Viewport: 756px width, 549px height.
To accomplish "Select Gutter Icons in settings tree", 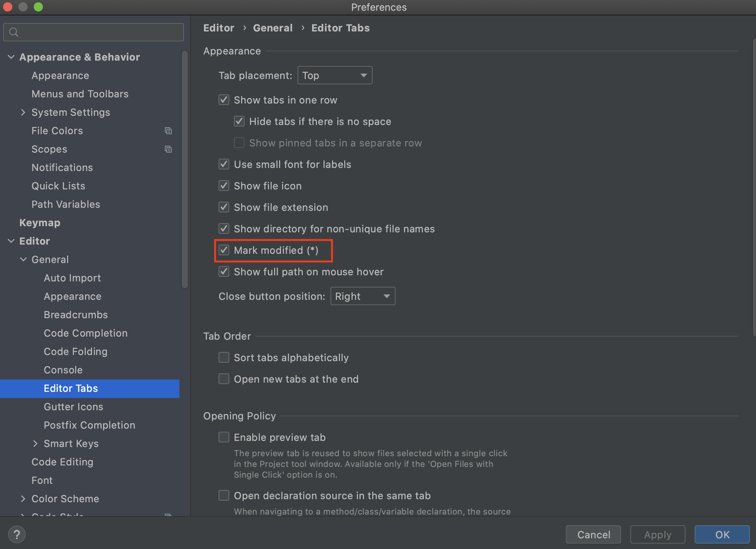I will click(x=73, y=407).
